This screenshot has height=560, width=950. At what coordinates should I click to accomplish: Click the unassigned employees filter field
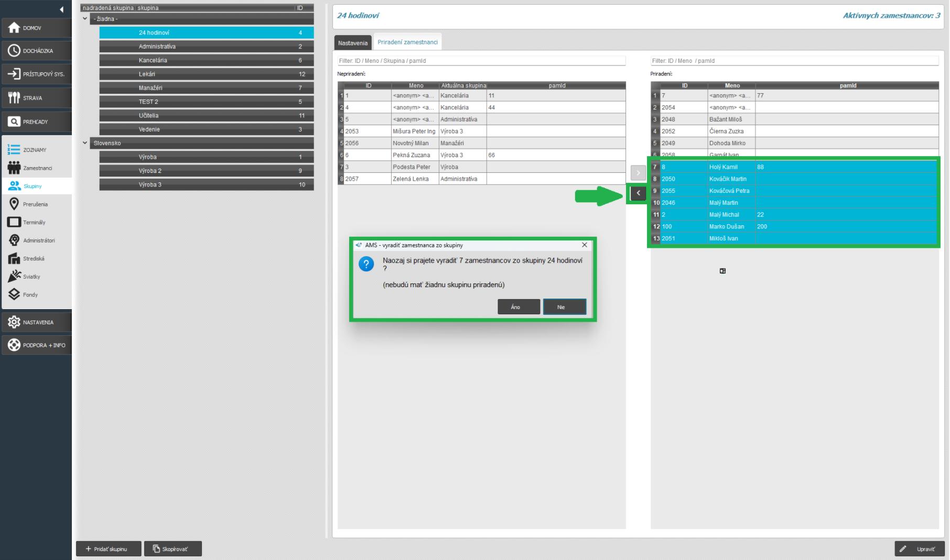click(x=481, y=61)
